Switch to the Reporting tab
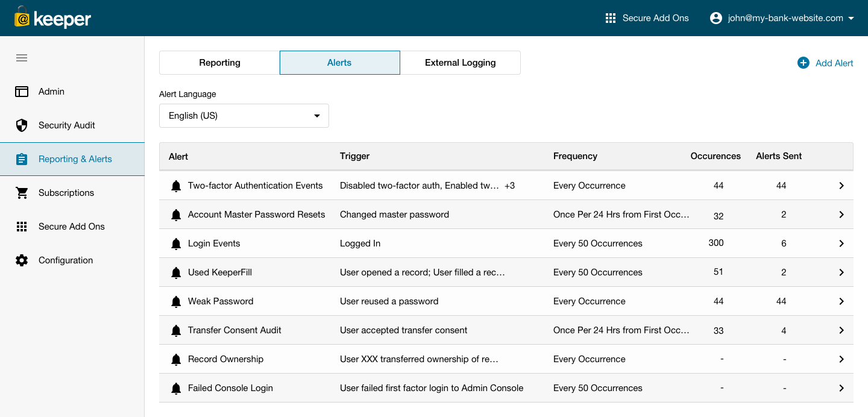 coord(219,63)
